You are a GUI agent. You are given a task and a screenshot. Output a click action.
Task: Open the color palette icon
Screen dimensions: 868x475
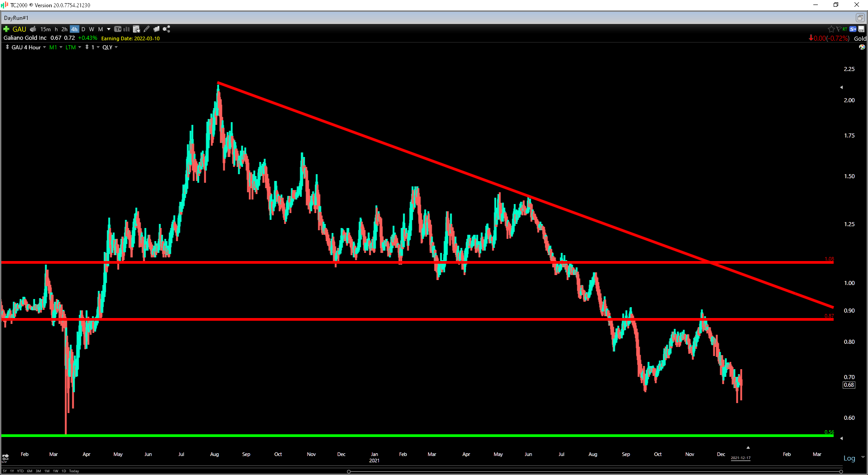click(x=862, y=47)
